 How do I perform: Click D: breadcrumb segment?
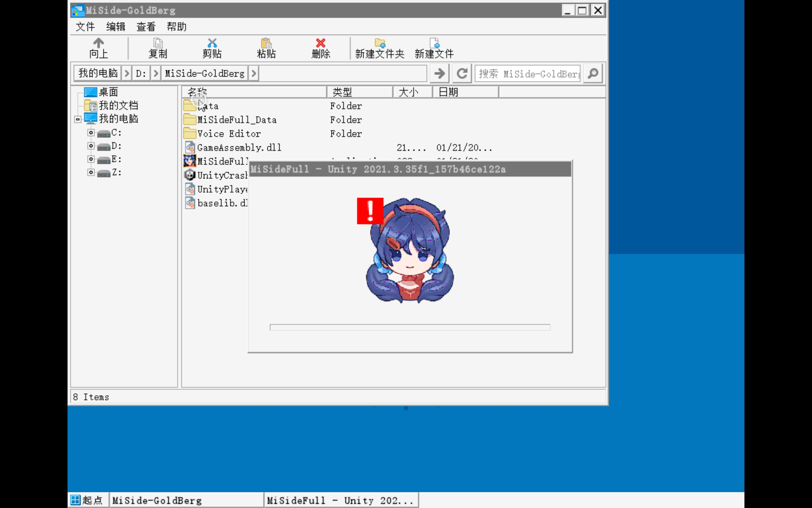click(x=141, y=73)
